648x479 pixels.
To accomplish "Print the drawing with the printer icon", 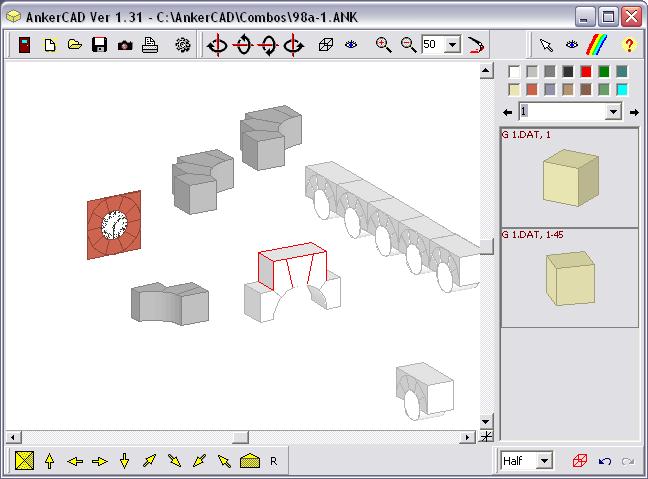I will pyautogui.click(x=150, y=45).
